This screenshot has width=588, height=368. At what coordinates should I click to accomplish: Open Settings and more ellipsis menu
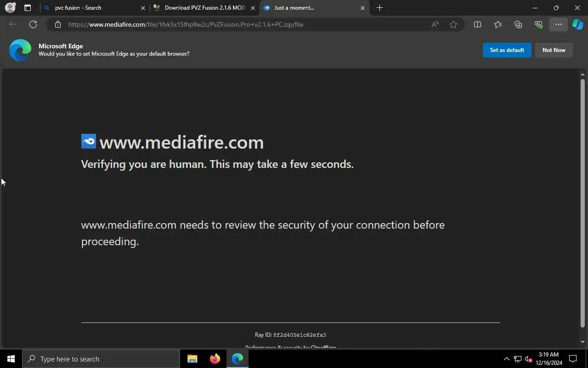(x=559, y=24)
